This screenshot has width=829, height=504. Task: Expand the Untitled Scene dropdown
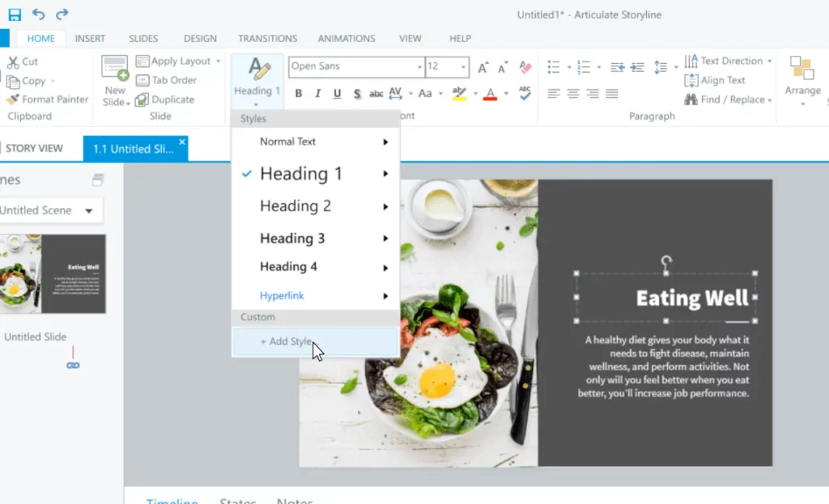(88, 210)
